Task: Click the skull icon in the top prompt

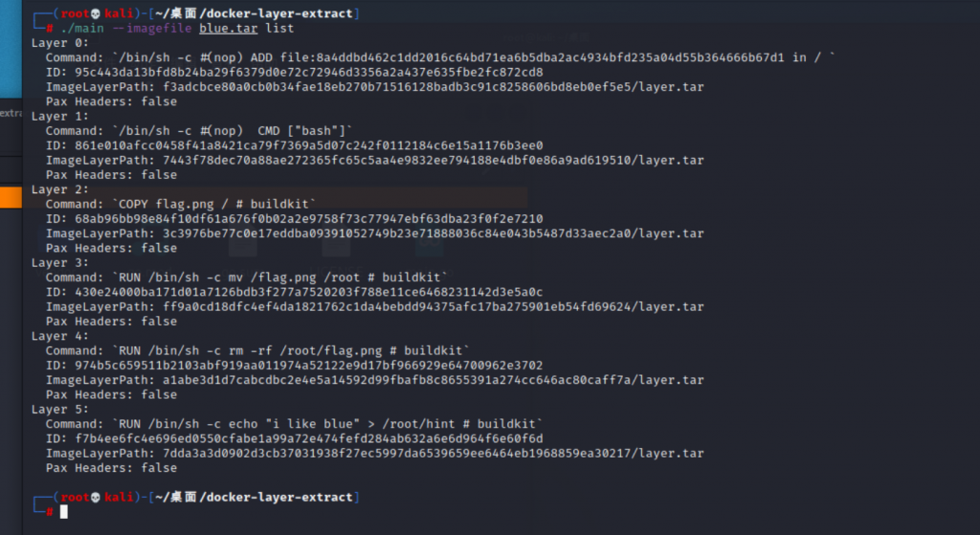Action: click(x=95, y=13)
